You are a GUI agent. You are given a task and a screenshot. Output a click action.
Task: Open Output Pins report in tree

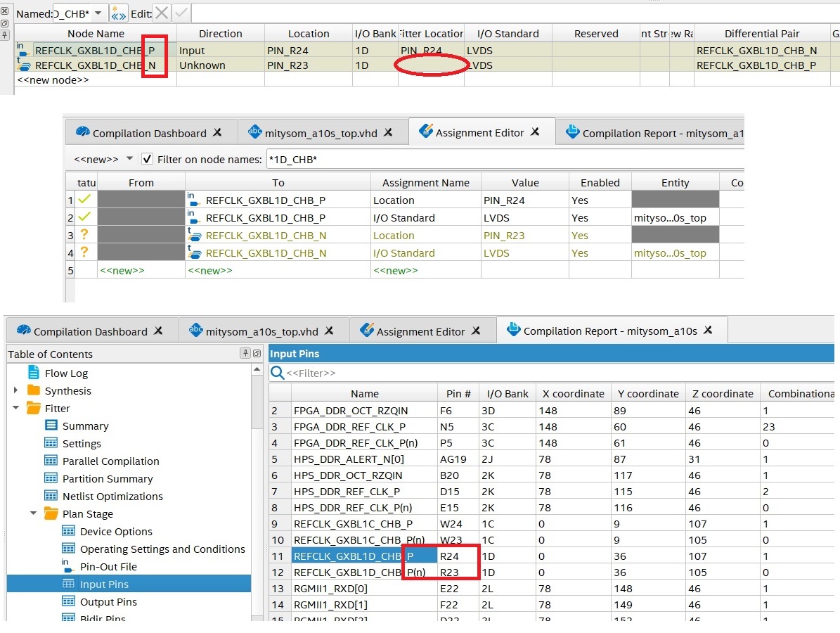[x=108, y=601]
